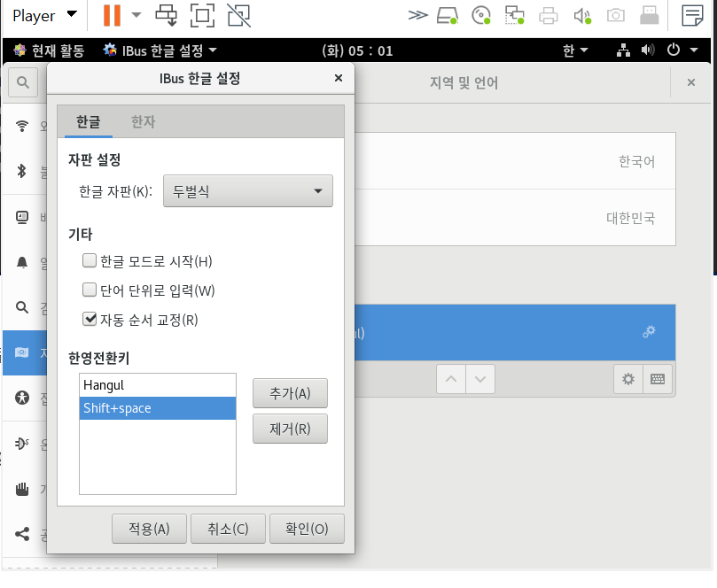717x588 pixels.
Task: Send Ctrl+Alt+Del to virtual machine
Action: [166, 15]
